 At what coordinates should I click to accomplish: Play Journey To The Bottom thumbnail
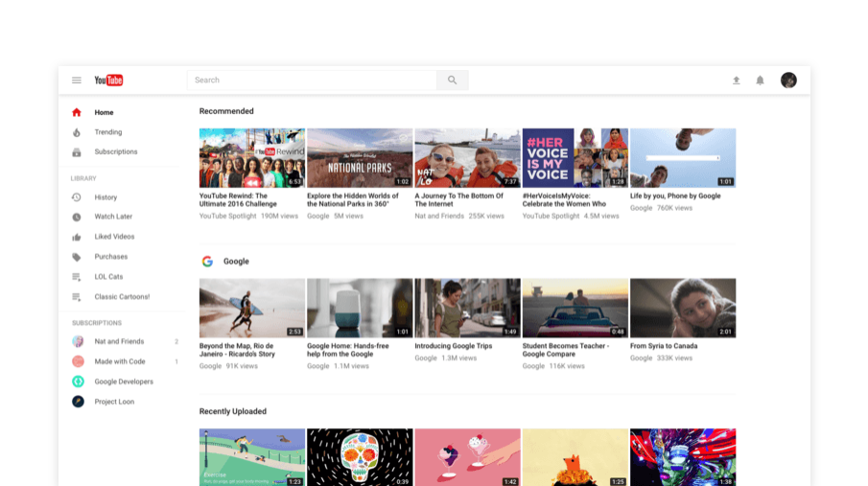pyautogui.click(x=467, y=158)
